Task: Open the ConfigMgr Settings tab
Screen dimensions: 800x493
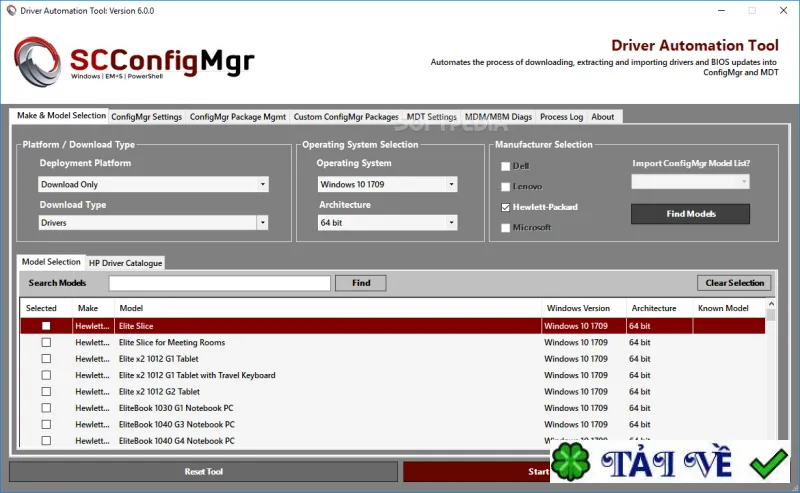Action: (x=146, y=117)
